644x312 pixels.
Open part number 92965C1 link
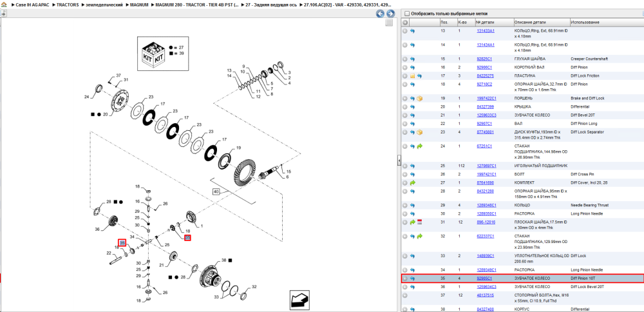[x=484, y=278]
